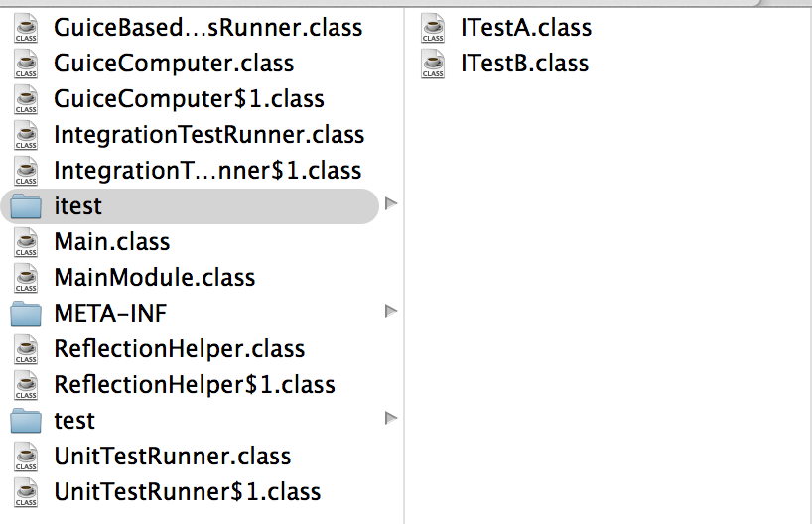The height and width of the screenshot is (524, 812).
Task: Select the GuiceComputer$1.class file name
Action: pos(189,99)
